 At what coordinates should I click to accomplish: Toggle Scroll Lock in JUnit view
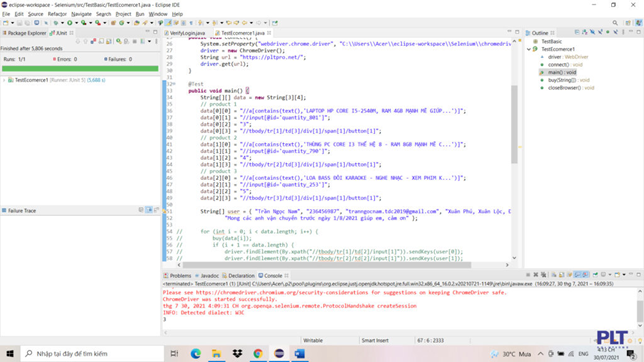109,41
